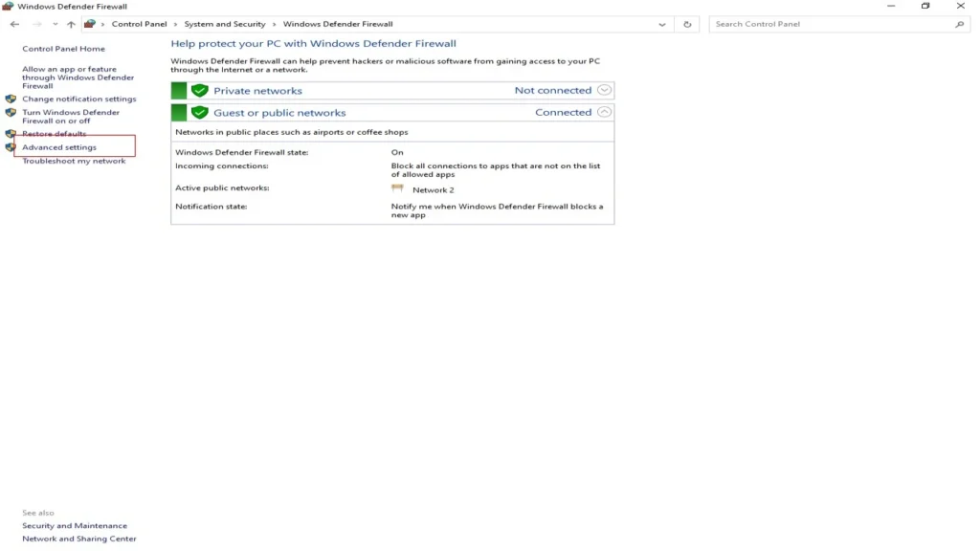Click the Control Panel icon in address bar
980x551 pixels.
coord(90,24)
